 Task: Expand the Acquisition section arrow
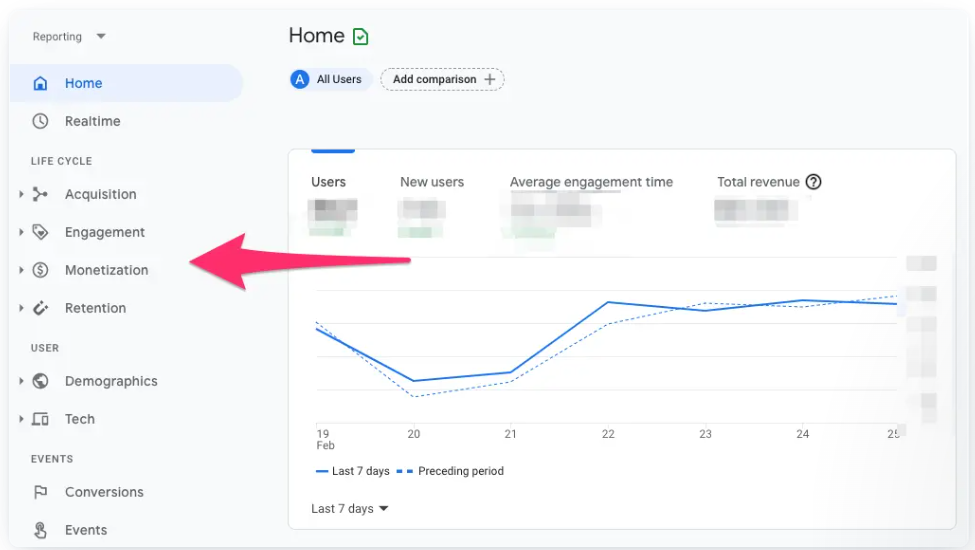pyautogui.click(x=21, y=195)
